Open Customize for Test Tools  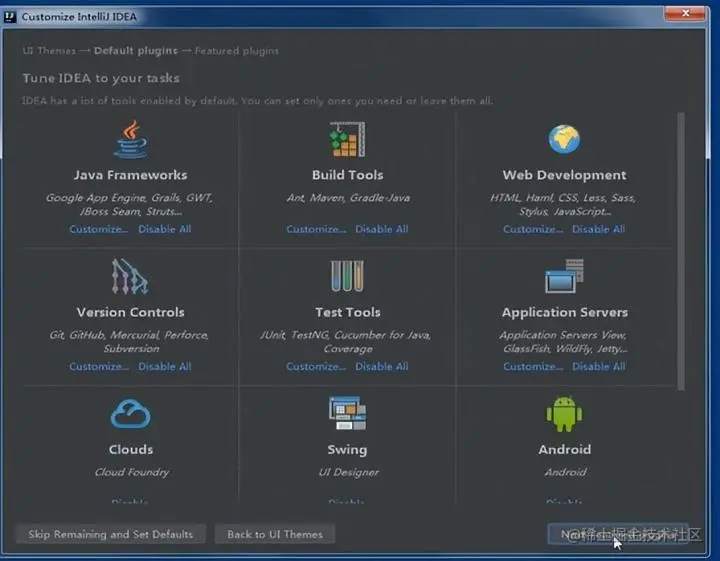(316, 366)
